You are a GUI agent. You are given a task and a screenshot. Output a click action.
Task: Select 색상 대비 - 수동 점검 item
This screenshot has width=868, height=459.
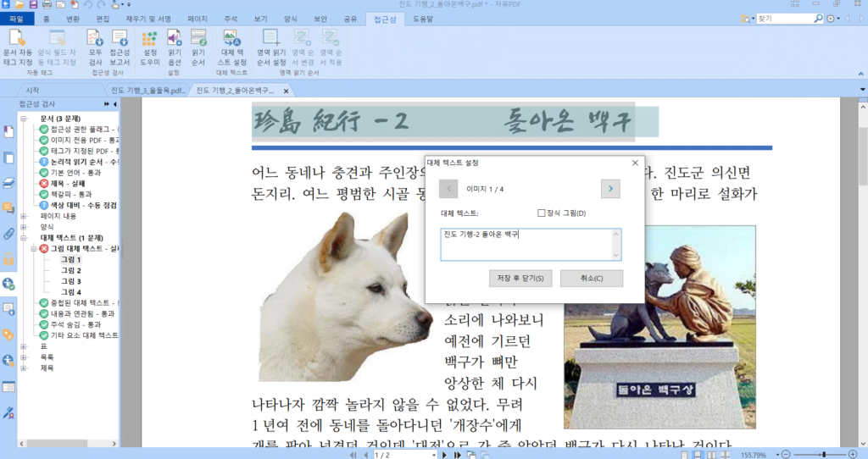coord(84,205)
